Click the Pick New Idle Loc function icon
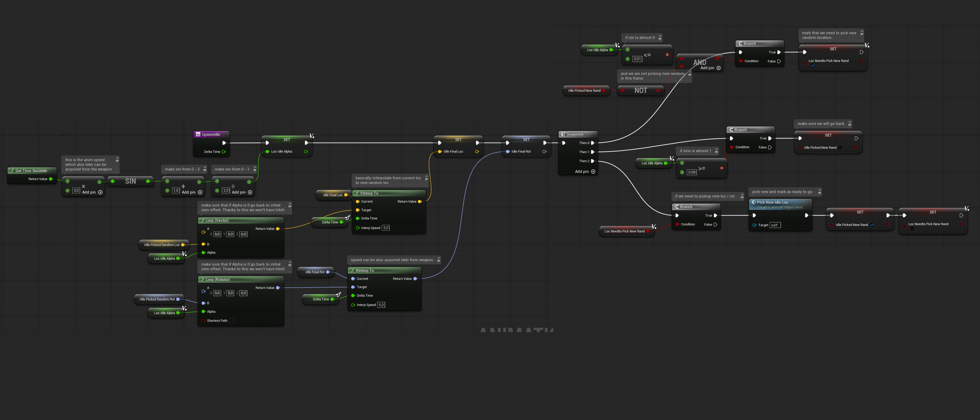980x420 pixels. 754,202
